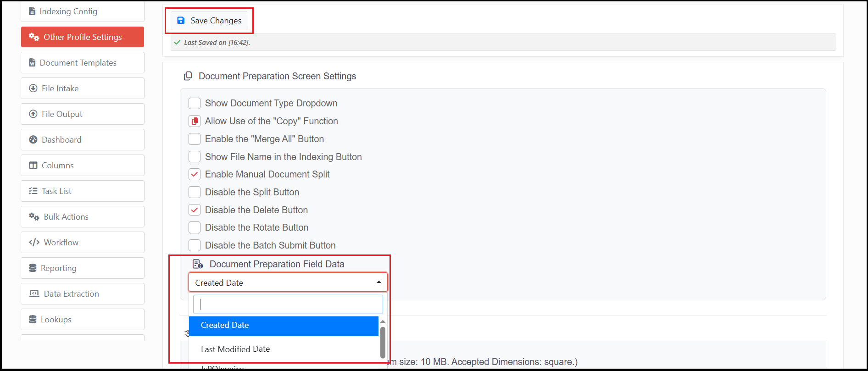The height and width of the screenshot is (387, 868).
Task: Toggle the Disable the Delete Button checkbox
Action: tap(195, 210)
